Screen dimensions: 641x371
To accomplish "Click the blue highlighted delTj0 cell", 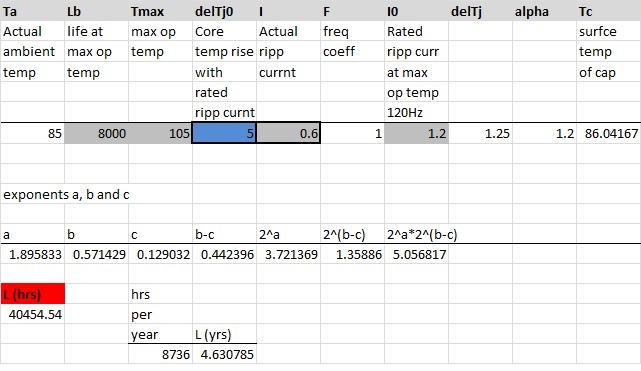I will click(224, 133).
